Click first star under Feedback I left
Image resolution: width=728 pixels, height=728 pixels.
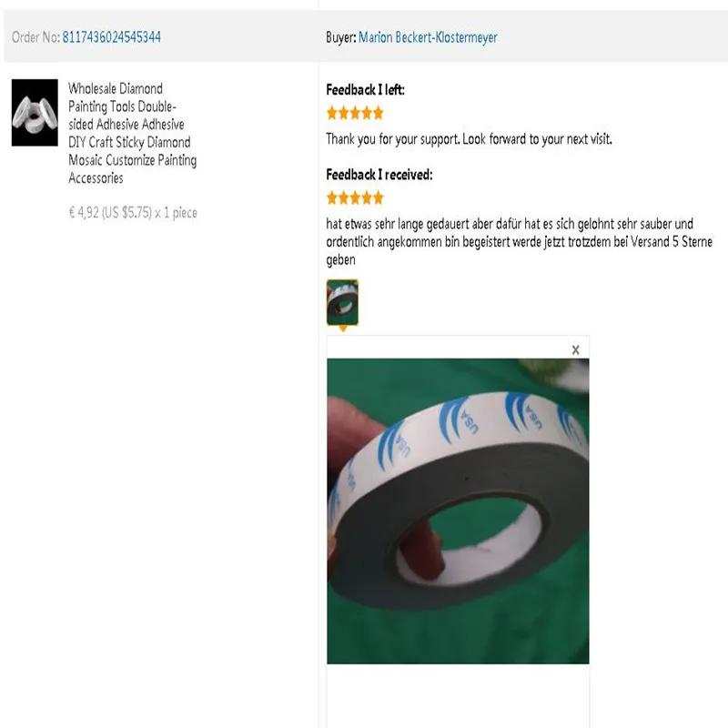click(x=332, y=113)
